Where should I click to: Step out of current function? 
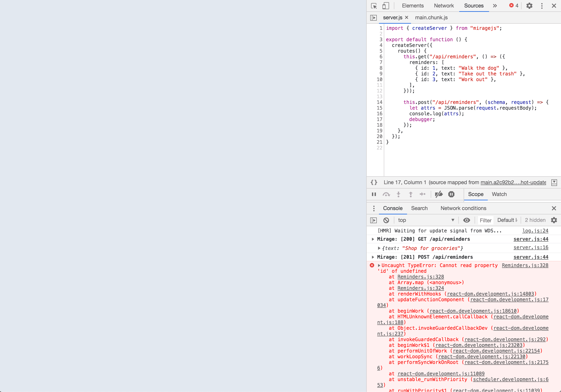[x=411, y=194]
